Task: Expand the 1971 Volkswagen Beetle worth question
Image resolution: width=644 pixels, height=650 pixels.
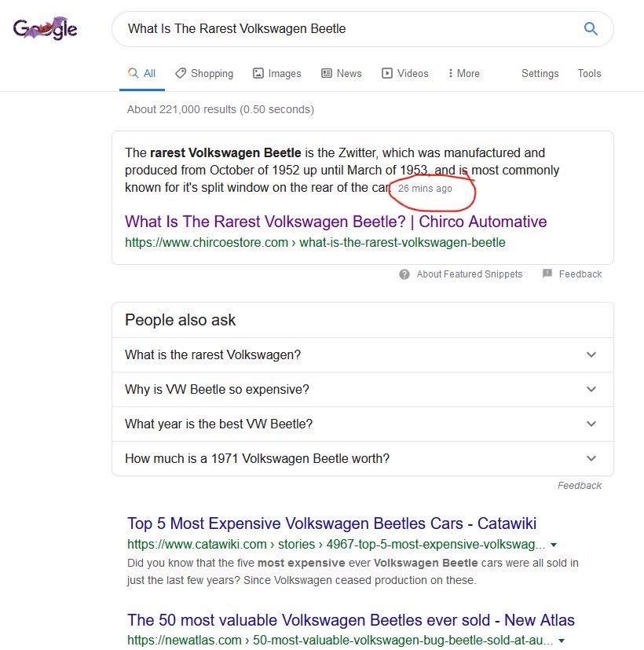Action: click(x=591, y=458)
